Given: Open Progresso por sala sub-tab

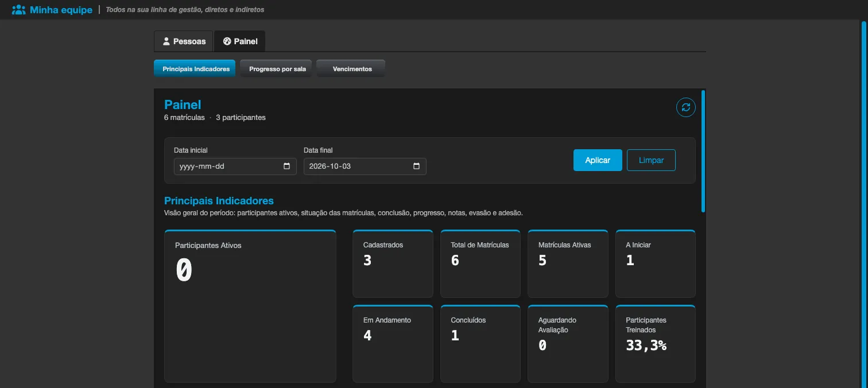Looking at the screenshot, I should [276, 68].
